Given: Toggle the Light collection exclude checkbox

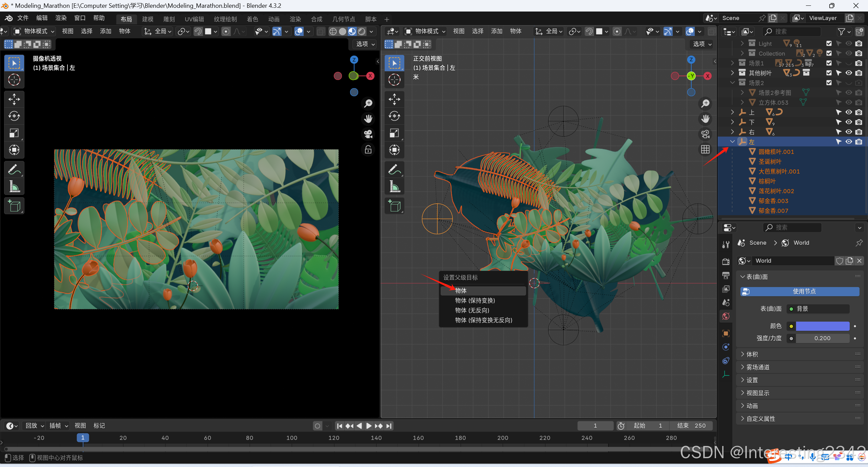Looking at the screenshot, I should [829, 43].
